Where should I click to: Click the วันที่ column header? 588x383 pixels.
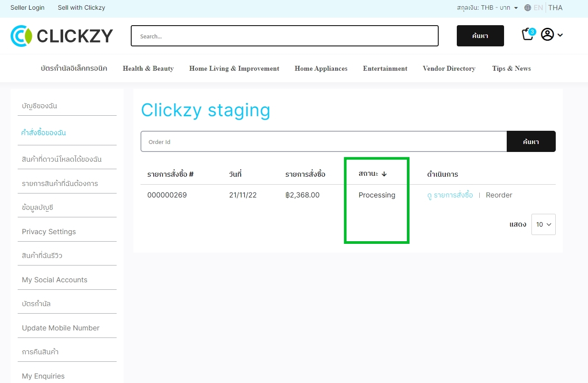[x=235, y=174]
